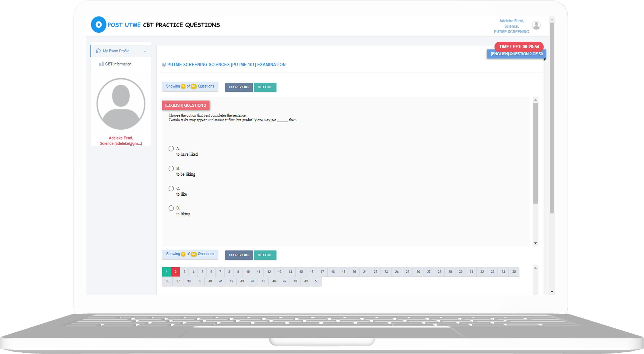
Task: Select option A "to have liked"
Action: pyautogui.click(x=171, y=149)
